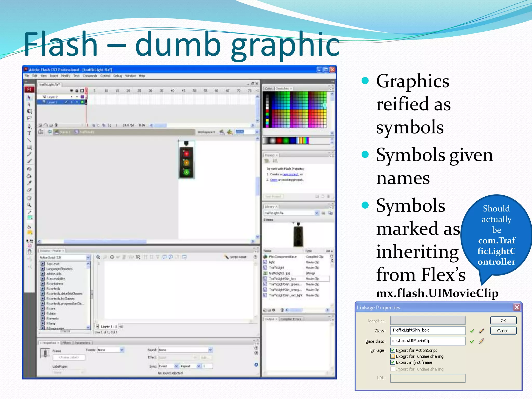This screenshot has height=399, width=532.
Task: Switch to the Color panel tab
Action: pyautogui.click(x=268, y=89)
